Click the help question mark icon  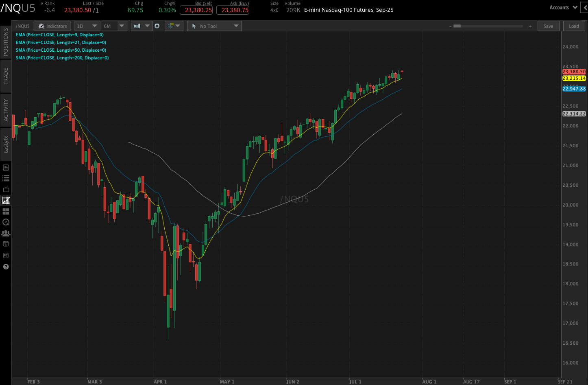click(x=6, y=267)
